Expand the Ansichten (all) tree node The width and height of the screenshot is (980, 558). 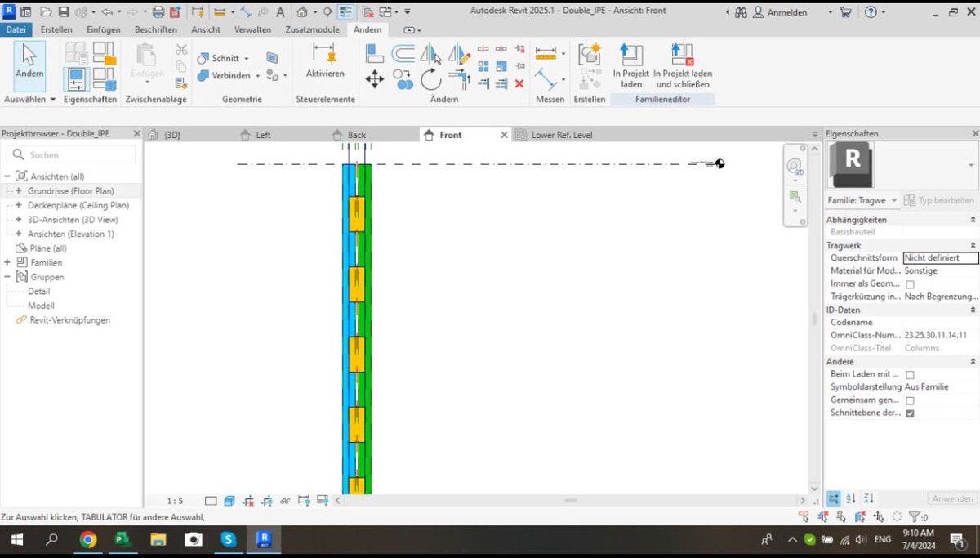[x=7, y=176]
